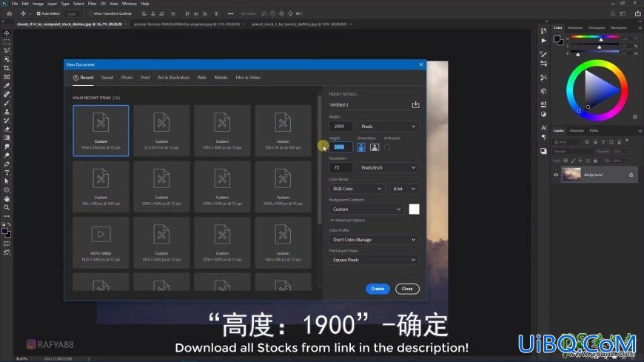Select the Zoom tool
This screenshot has width=644, height=362.
pos(7,207)
